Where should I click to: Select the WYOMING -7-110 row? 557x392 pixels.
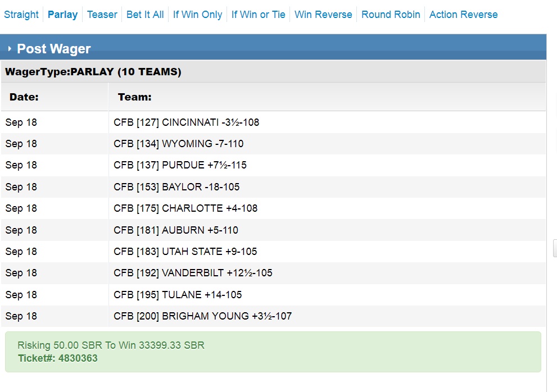pos(274,143)
